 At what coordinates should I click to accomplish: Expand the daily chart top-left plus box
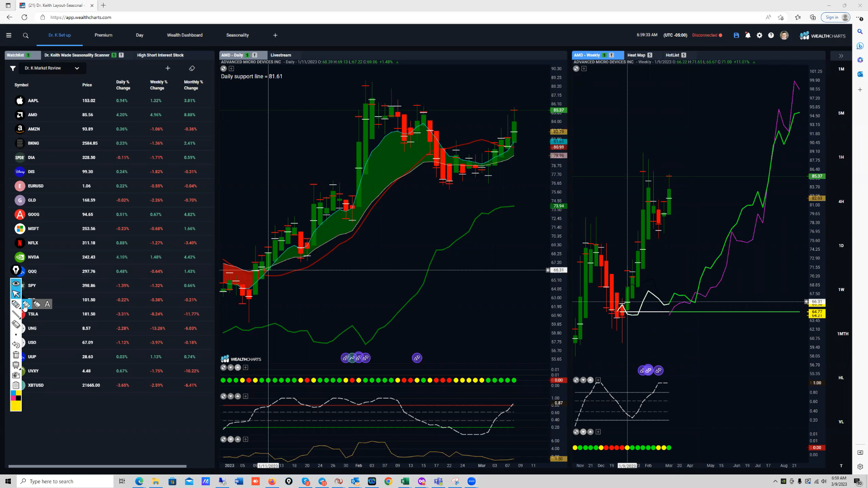[x=231, y=69]
